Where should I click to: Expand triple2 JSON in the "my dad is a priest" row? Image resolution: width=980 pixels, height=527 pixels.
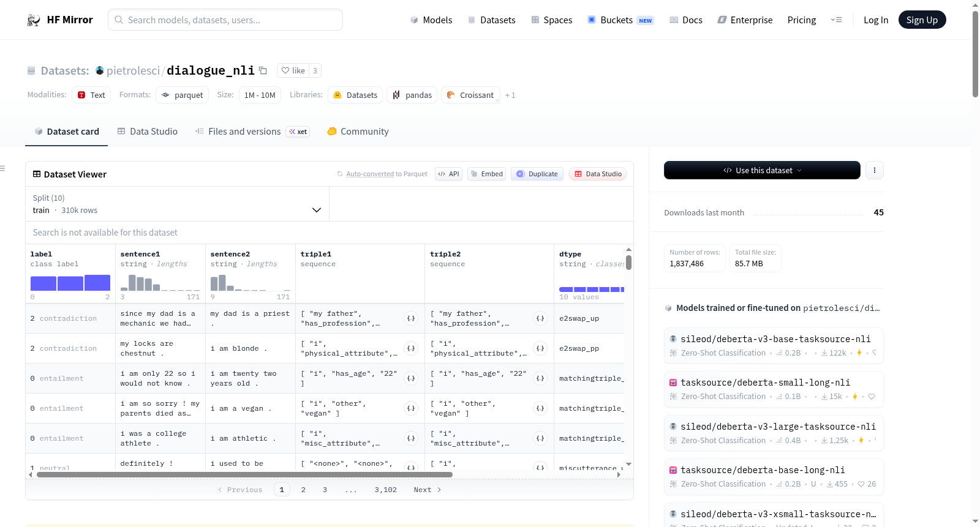point(540,318)
